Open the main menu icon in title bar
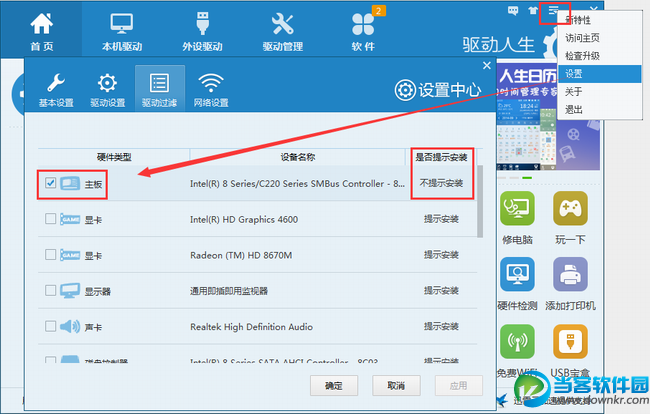Screen dimensions: 650x414 point(553,11)
